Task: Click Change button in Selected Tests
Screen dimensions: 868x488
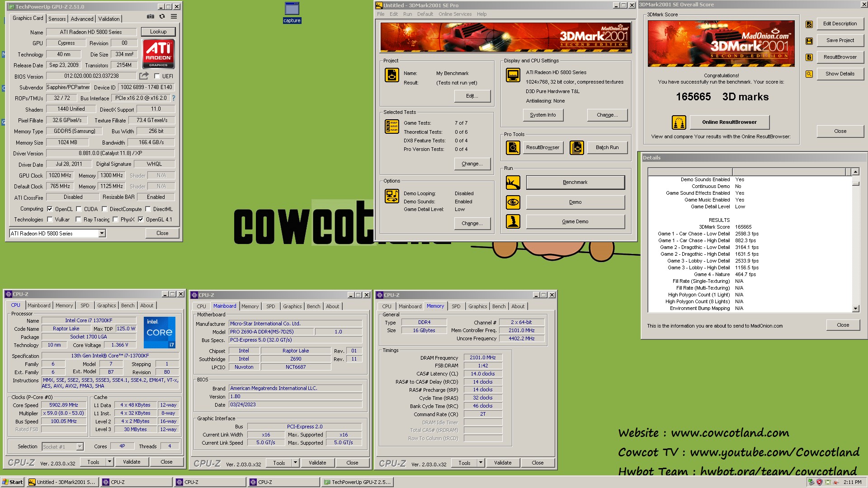Action: [472, 164]
